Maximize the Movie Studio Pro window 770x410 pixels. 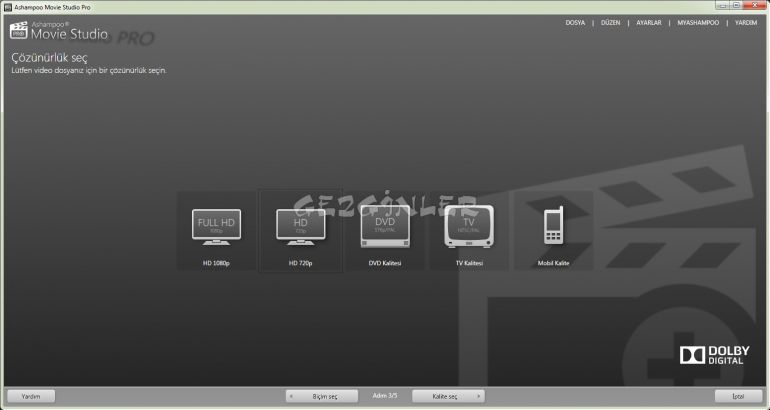point(736,6)
